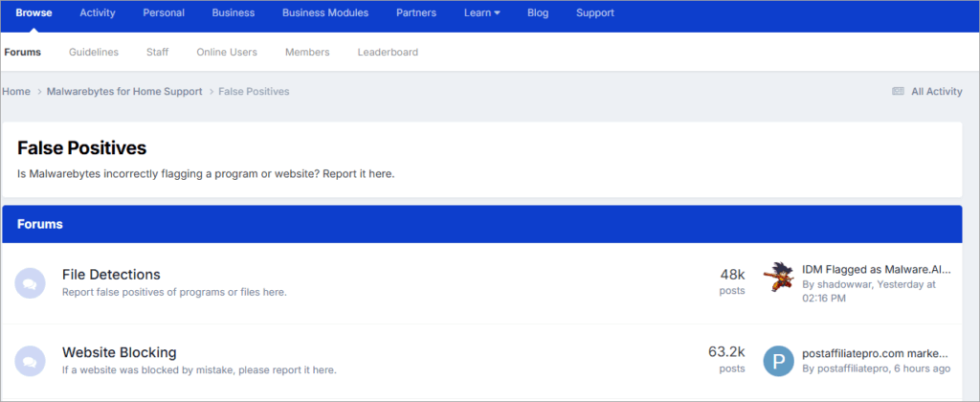
Task: Open the Personal menu item
Action: 164,12
